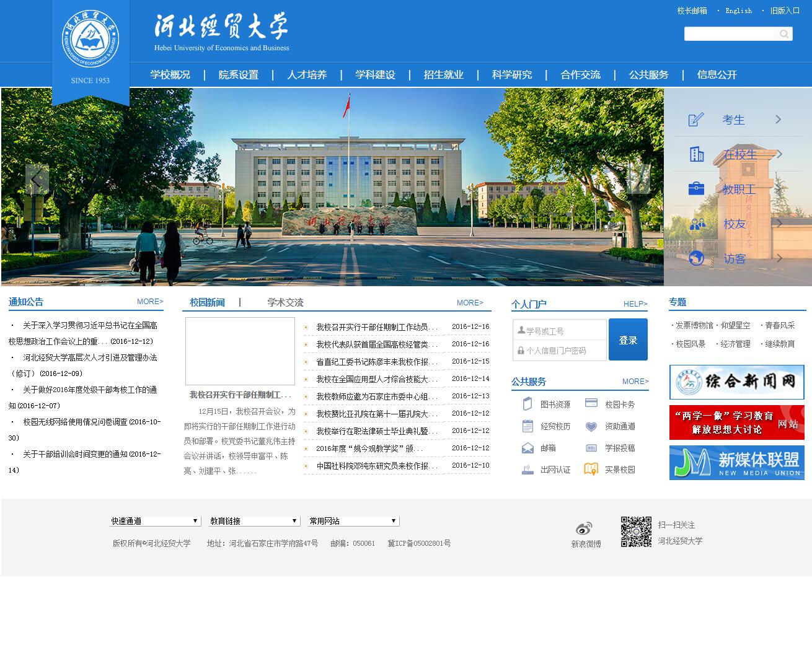Open the 学校概况 menu
Image resolution: width=812 pixels, height=669 pixels.
pyautogui.click(x=170, y=75)
